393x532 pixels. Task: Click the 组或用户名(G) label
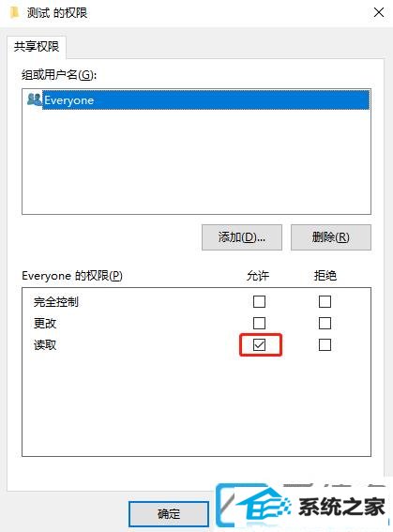tap(59, 74)
